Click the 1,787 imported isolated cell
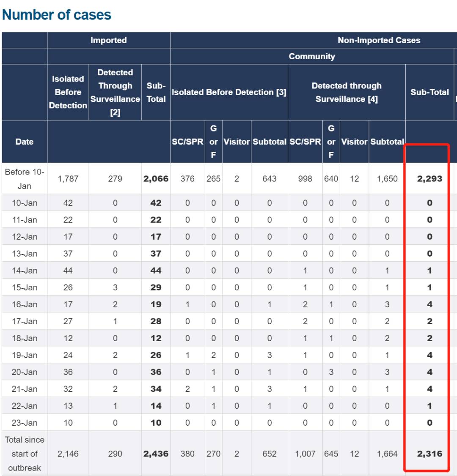 tap(68, 179)
